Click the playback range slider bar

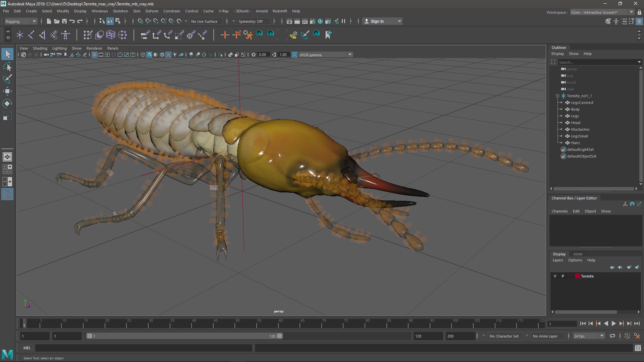[184, 336]
